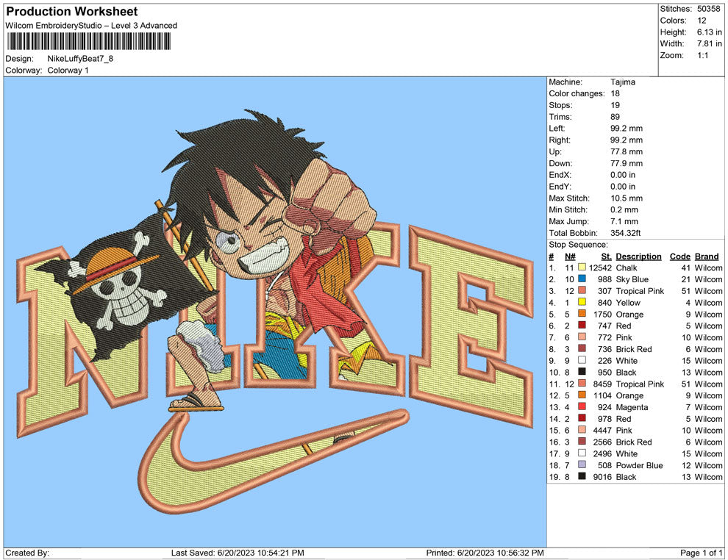Select the design name 'NikeLuffyBeat7_8'

click(x=80, y=59)
